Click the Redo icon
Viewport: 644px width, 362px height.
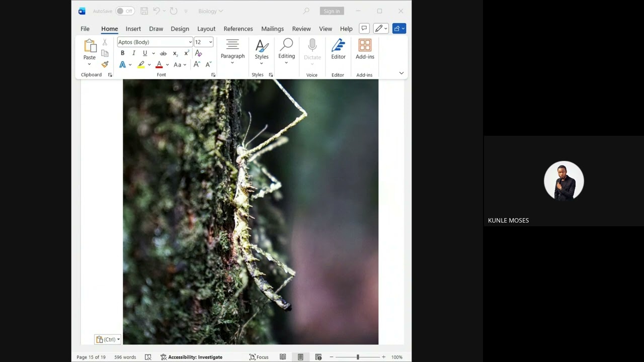click(174, 11)
